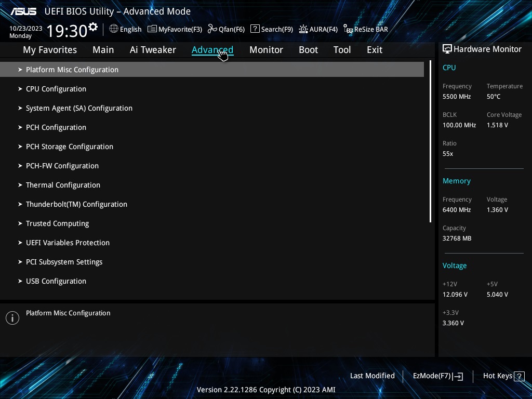Click memory frequency 6400 MHz

[456, 210]
